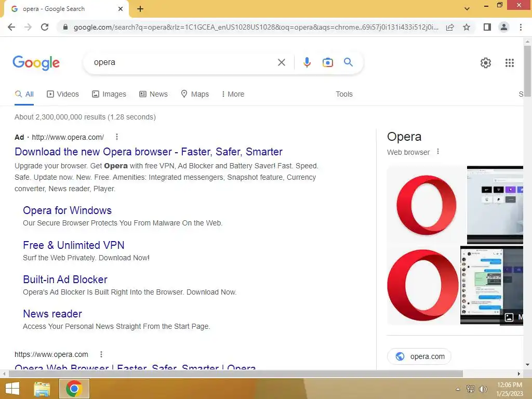Open options for the Opera ad result
Viewport: 532px width, 399px height.
[x=117, y=137]
